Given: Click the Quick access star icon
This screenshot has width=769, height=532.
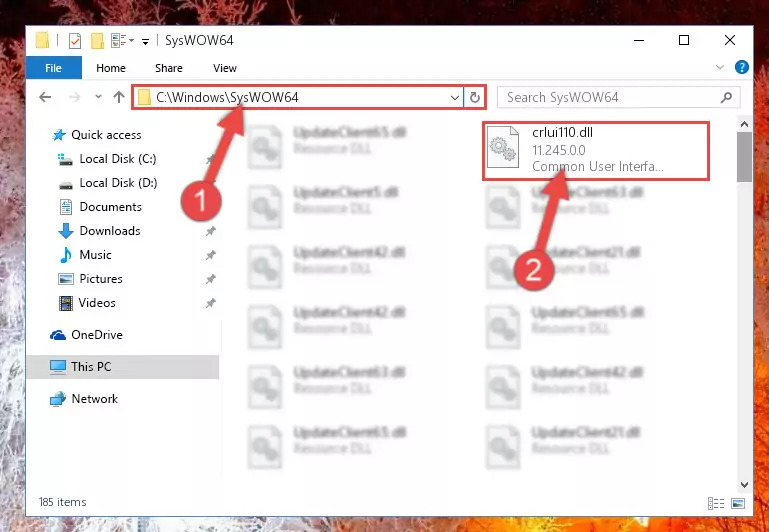Looking at the screenshot, I should pyautogui.click(x=59, y=135).
